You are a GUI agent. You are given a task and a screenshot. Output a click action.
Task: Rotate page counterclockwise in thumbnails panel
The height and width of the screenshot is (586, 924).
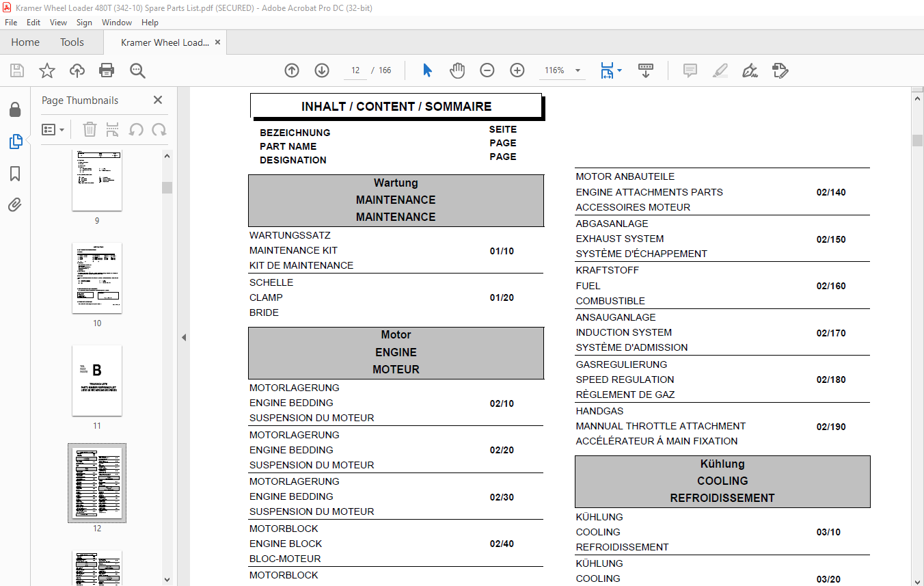pos(136,129)
